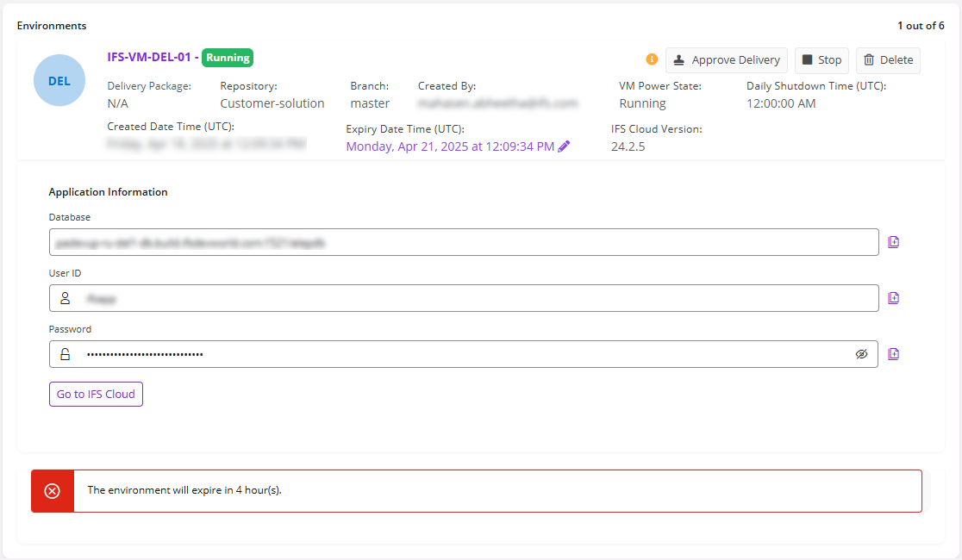Copy the Password value
The width and height of the screenshot is (962, 560).
(893, 354)
